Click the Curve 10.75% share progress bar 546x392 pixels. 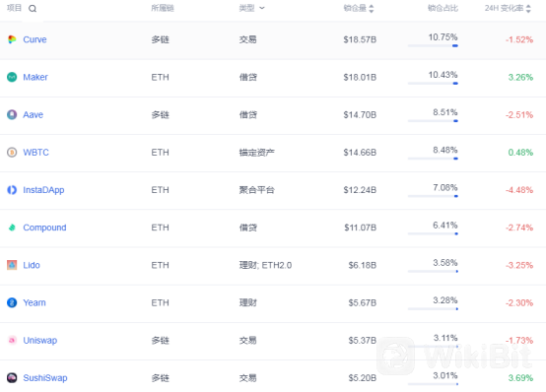click(x=433, y=45)
